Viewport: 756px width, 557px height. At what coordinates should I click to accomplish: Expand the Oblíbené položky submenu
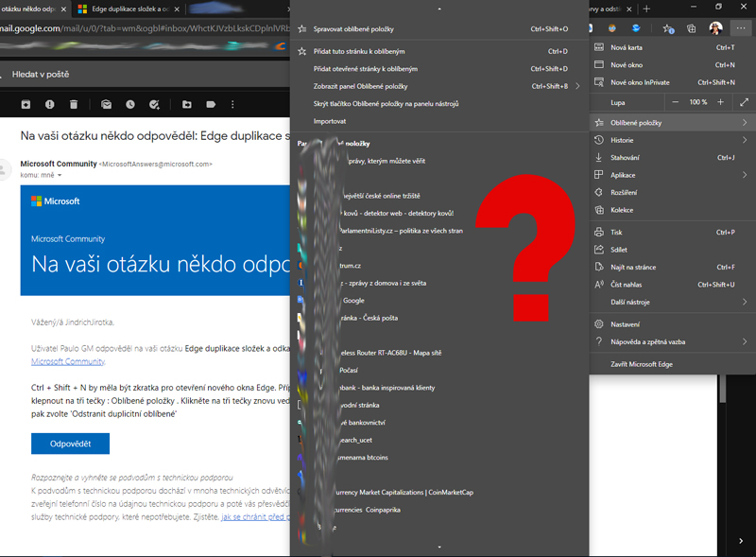tap(673, 123)
